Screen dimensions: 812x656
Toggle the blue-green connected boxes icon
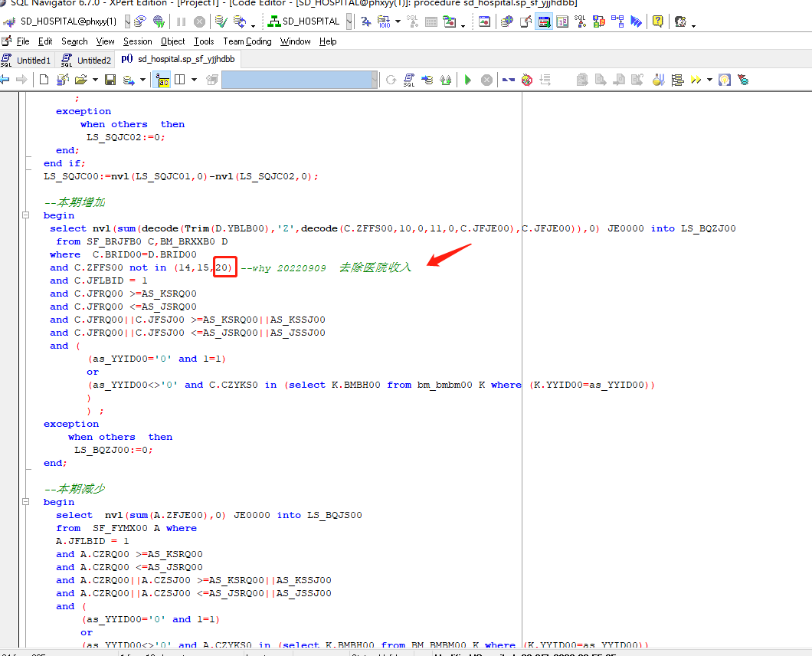coord(617,21)
